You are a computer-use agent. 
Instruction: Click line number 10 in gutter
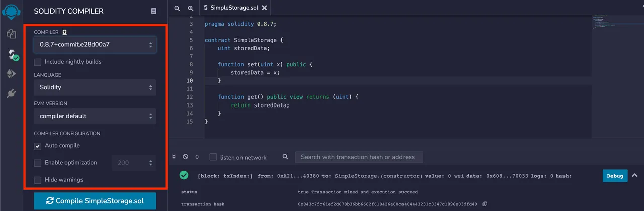click(x=189, y=80)
